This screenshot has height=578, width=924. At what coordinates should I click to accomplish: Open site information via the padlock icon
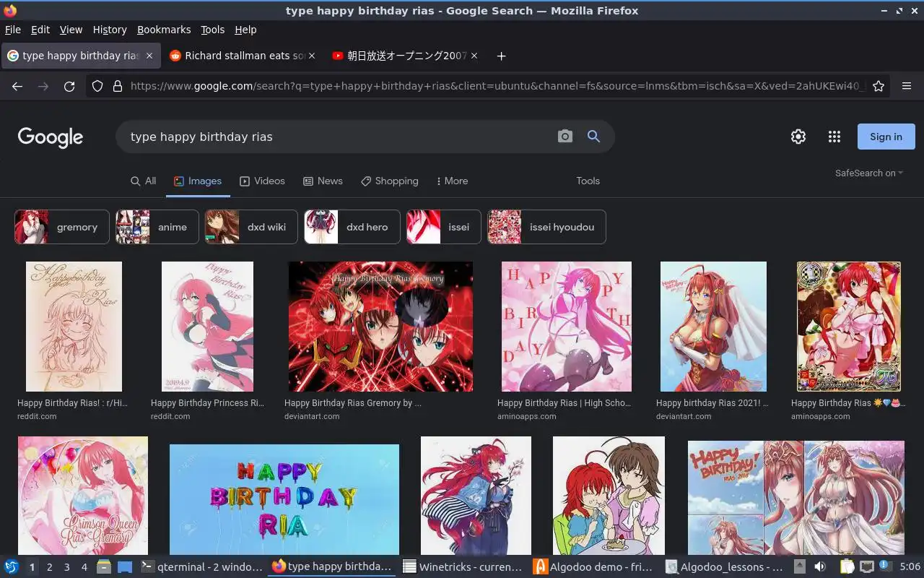click(x=117, y=86)
